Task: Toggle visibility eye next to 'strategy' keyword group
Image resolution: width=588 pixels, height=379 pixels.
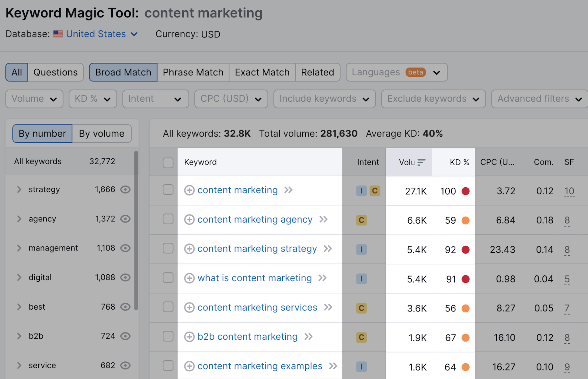Action: pos(125,189)
